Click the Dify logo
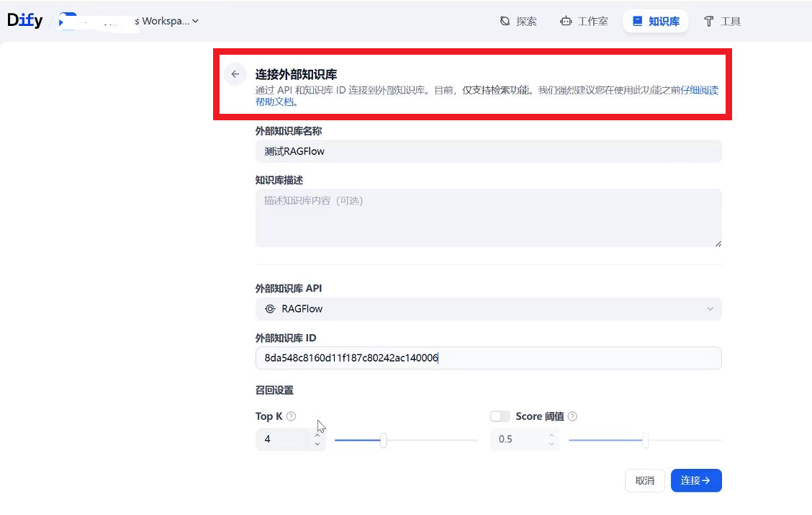Screen dimensions: 812x515 pos(25,20)
